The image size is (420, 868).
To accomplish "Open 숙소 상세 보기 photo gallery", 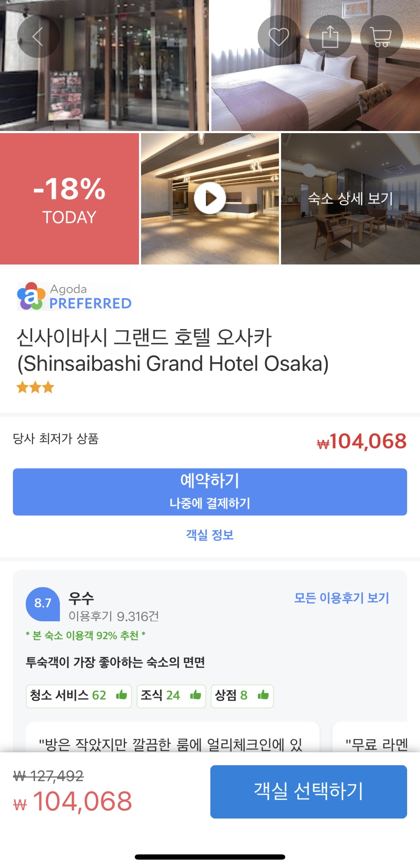I will 350,199.
